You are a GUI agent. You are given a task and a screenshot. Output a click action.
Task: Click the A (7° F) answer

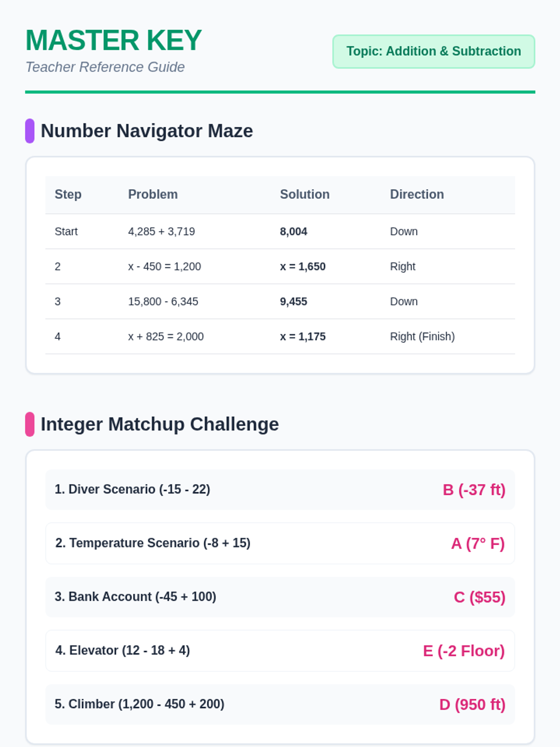478,543
